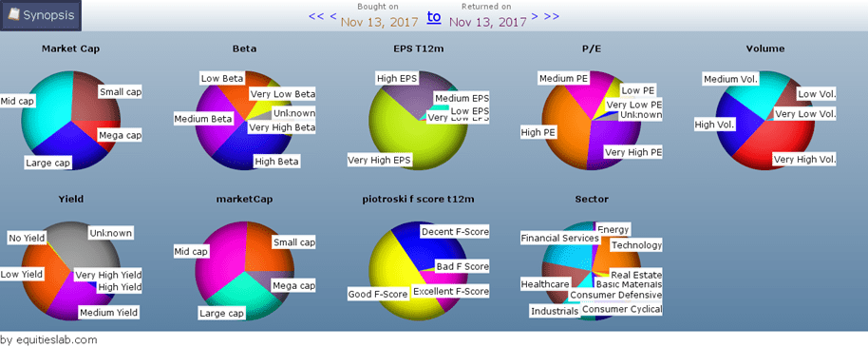
Task: Click the Medium Vol. label
Action: click(730, 80)
